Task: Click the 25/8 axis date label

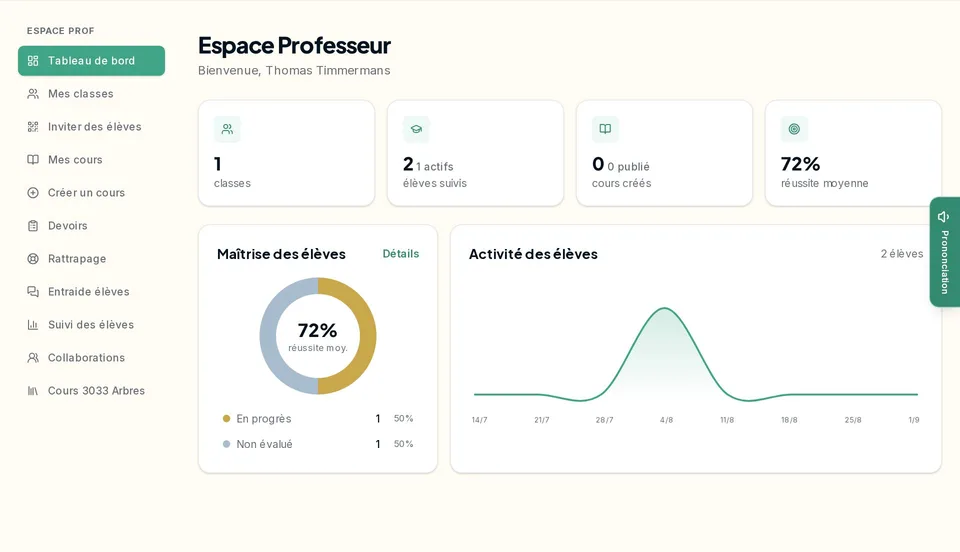Action: pyautogui.click(x=853, y=420)
